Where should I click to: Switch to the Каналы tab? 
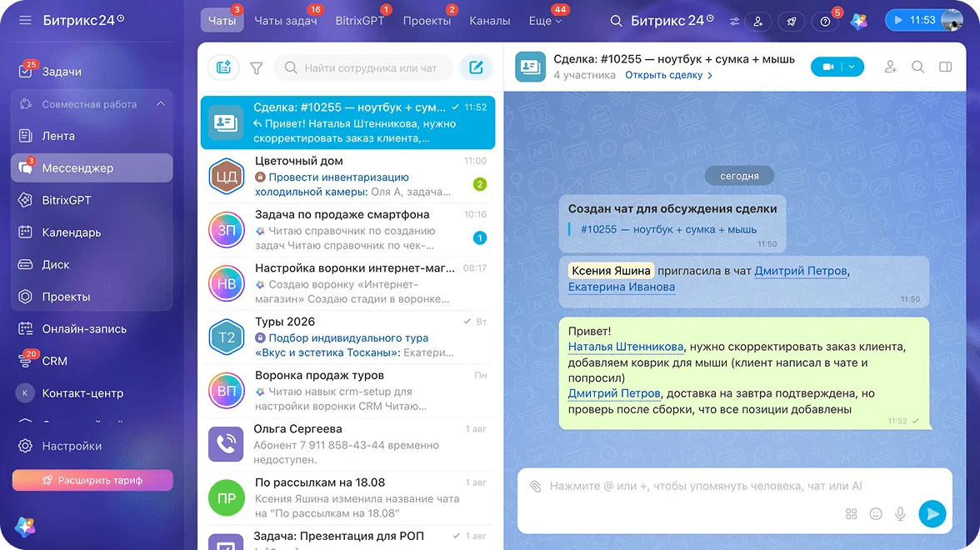(490, 21)
